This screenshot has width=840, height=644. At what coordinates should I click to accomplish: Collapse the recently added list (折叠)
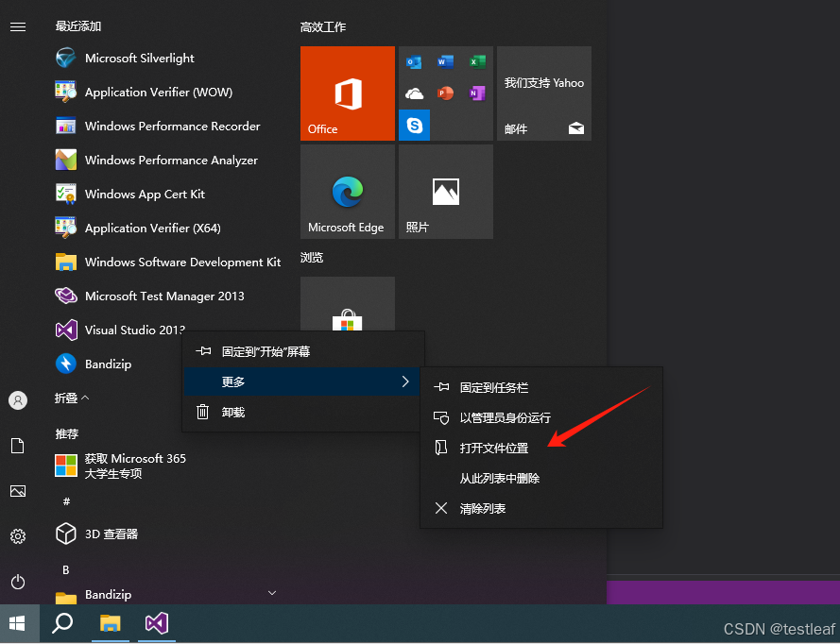point(72,398)
